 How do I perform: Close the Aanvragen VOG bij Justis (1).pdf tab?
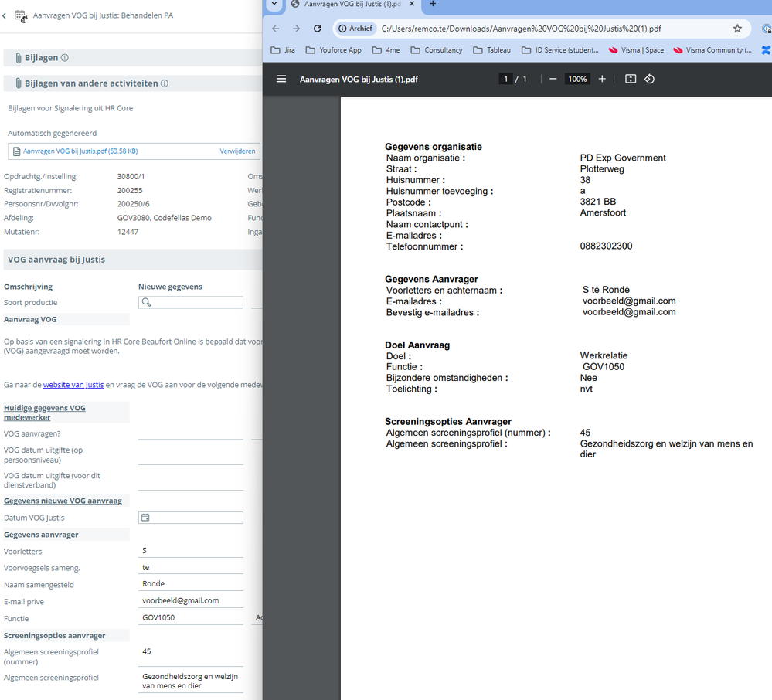[412, 4]
